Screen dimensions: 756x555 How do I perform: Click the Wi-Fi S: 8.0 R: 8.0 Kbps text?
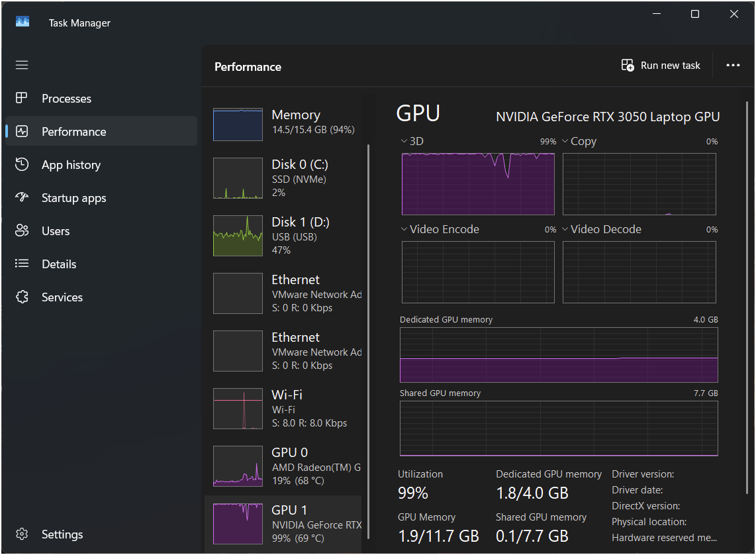pos(310,423)
